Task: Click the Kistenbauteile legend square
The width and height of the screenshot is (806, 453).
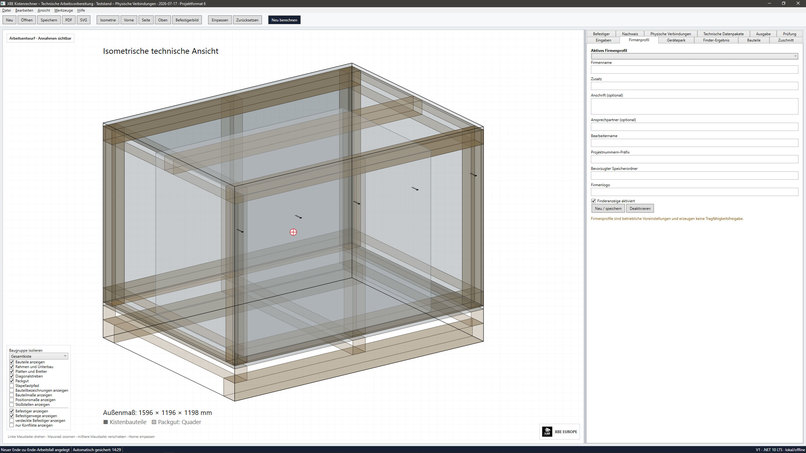Action: point(105,422)
